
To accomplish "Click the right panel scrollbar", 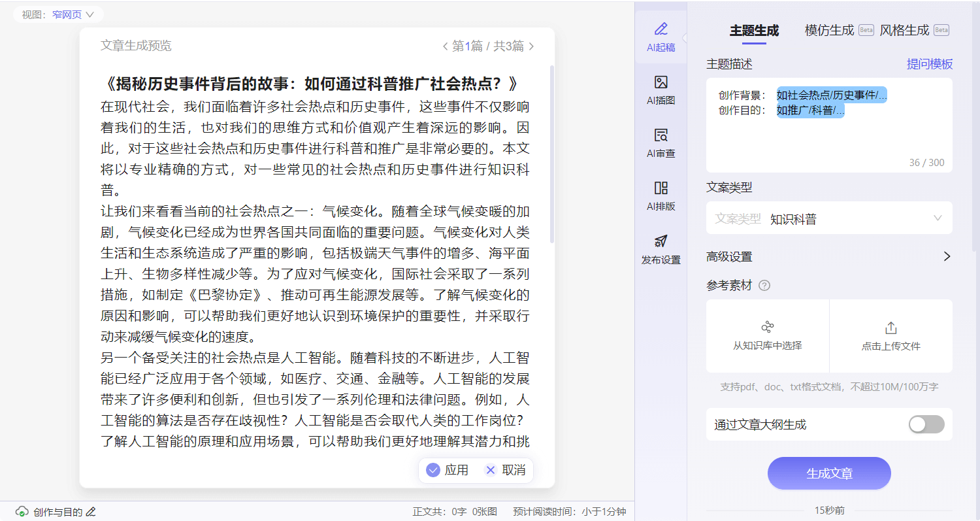I will 975,127.
